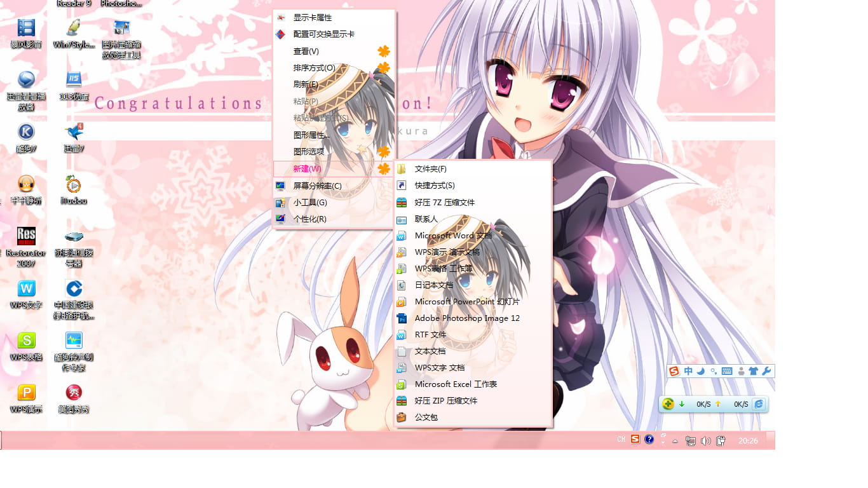Show hidden tray icons with the taskbar arrow
868x488 pixels.
(675, 439)
